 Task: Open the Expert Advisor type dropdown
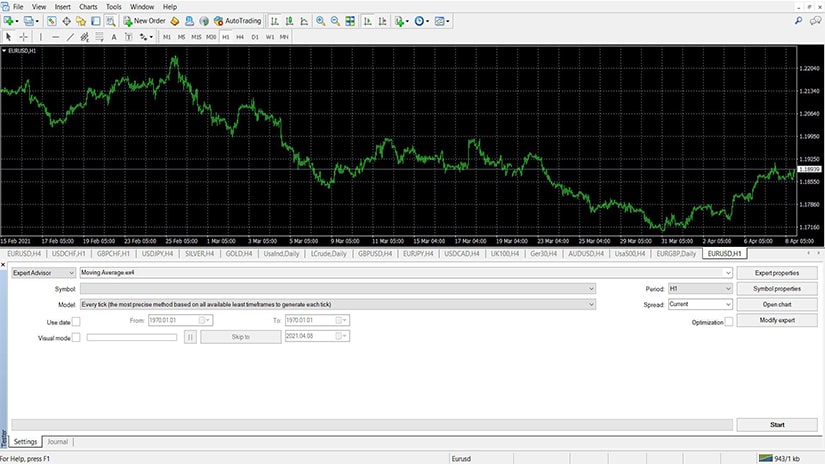42,272
